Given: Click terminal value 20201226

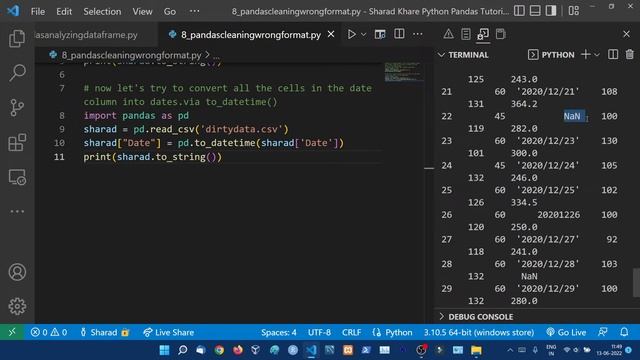Looking at the screenshot, I should [x=558, y=215].
